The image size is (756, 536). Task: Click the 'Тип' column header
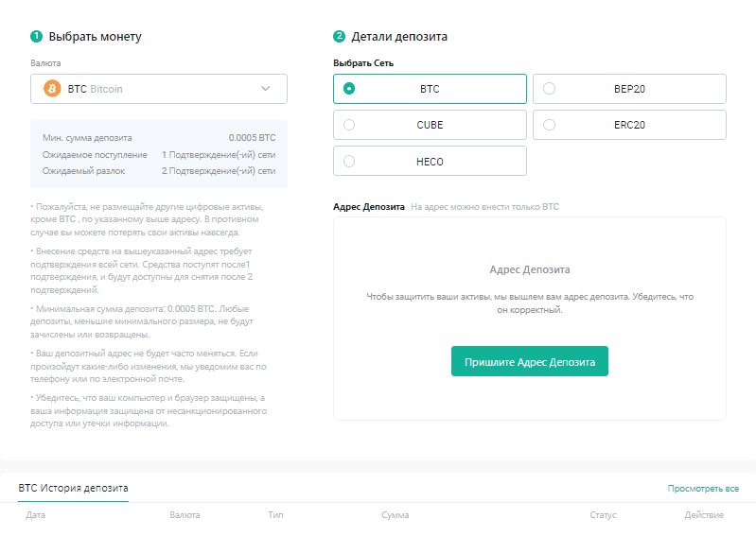(x=275, y=515)
